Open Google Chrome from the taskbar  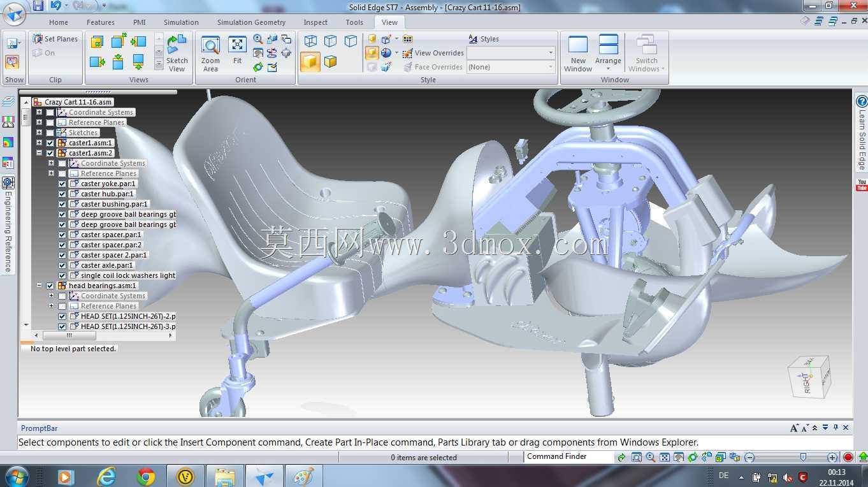click(146, 476)
